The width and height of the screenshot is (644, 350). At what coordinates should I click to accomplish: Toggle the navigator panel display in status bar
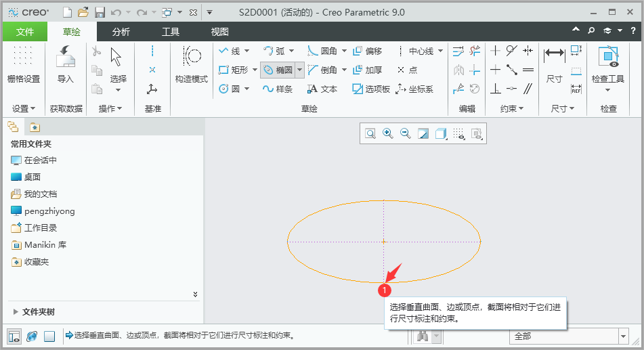[14, 336]
